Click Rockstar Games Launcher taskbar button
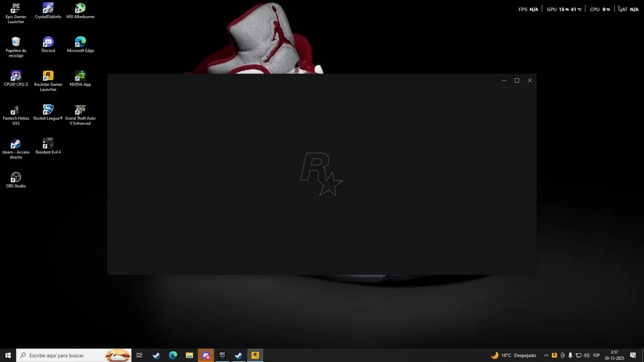 (255, 355)
